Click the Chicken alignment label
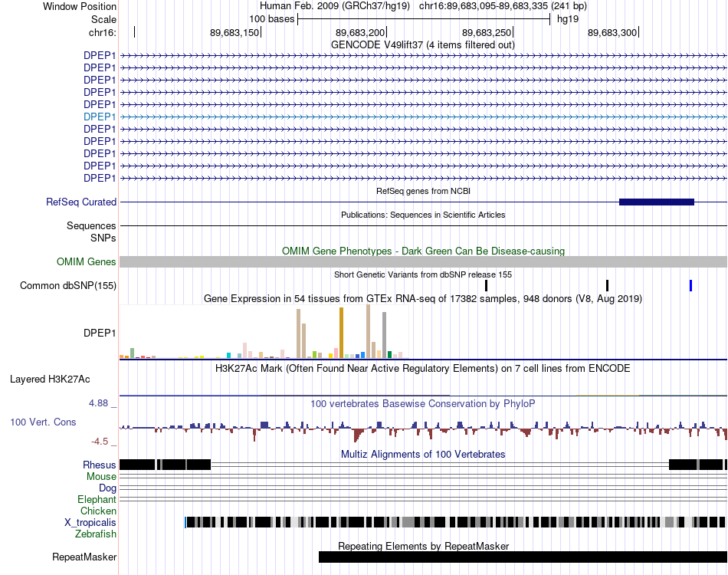 click(98, 511)
